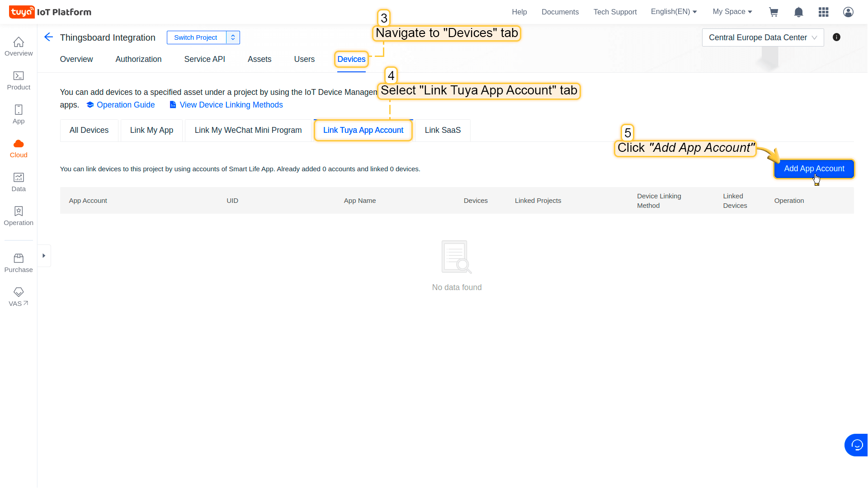Open notifications bell icon
The image size is (868, 488).
click(798, 12)
